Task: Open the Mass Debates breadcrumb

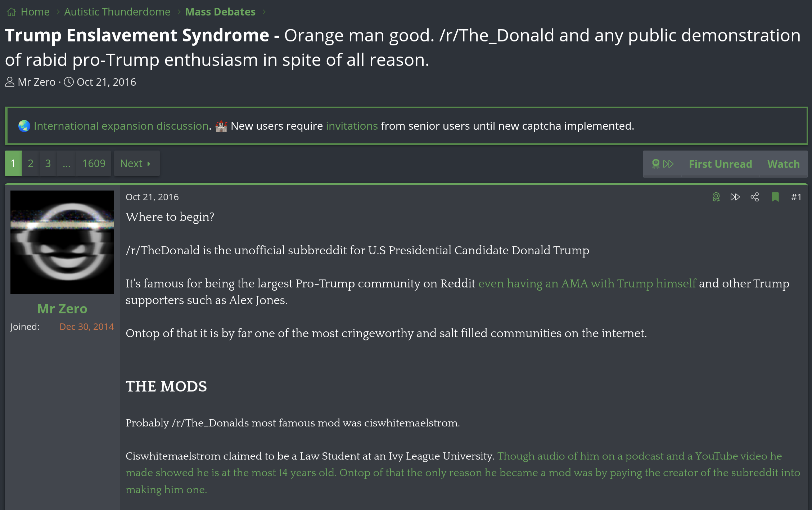Action: pos(220,12)
